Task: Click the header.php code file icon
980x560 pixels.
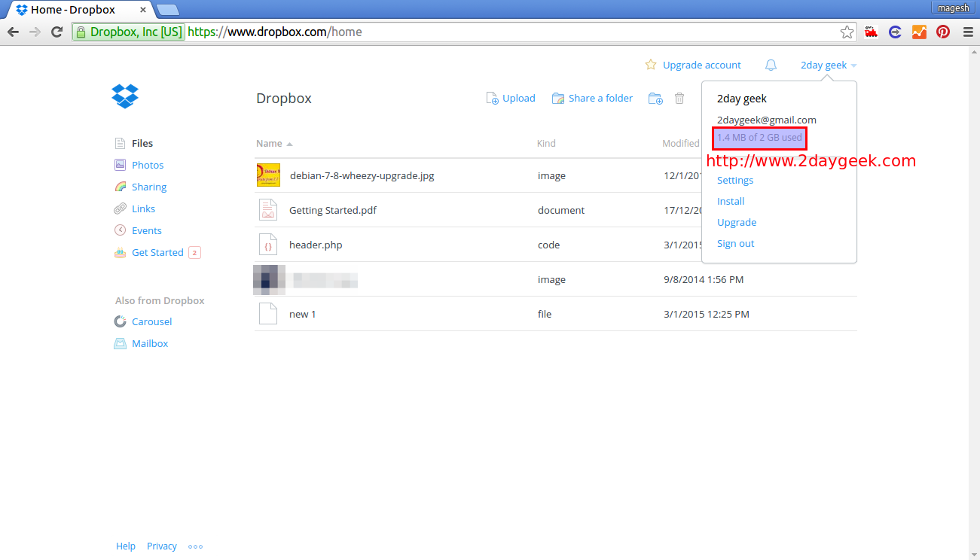Action: 268,245
